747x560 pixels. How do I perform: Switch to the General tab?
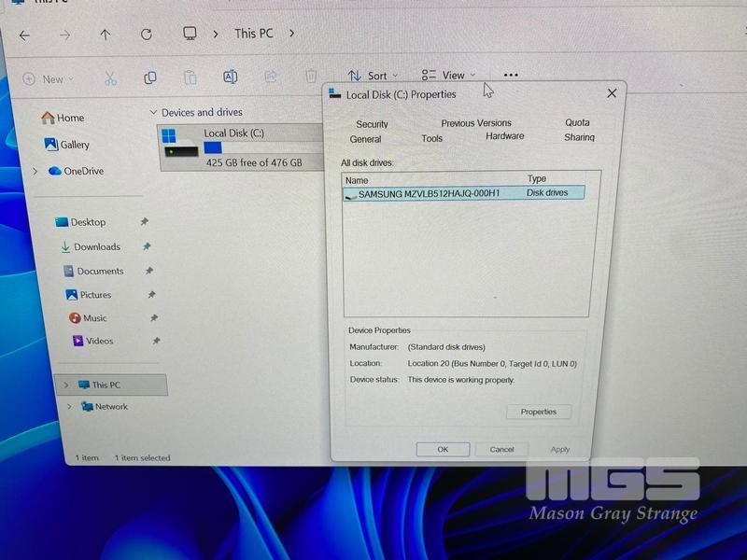[x=365, y=139]
